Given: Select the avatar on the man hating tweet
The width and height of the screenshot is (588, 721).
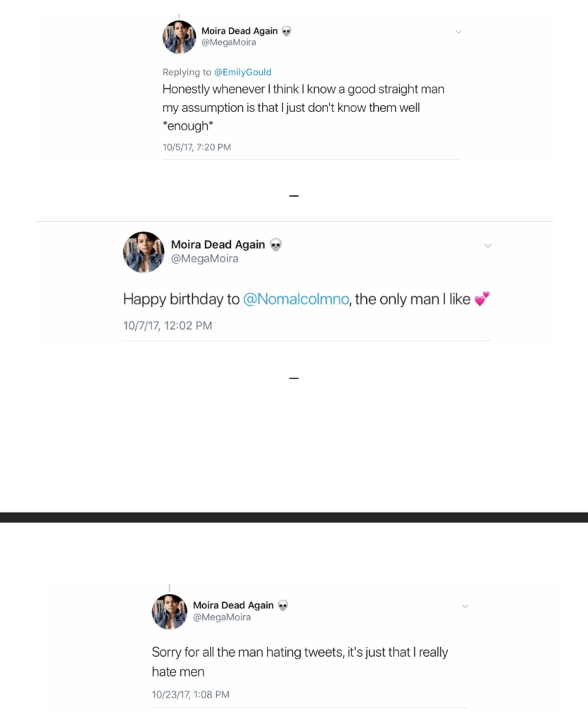Looking at the screenshot, I should (170, 611).
